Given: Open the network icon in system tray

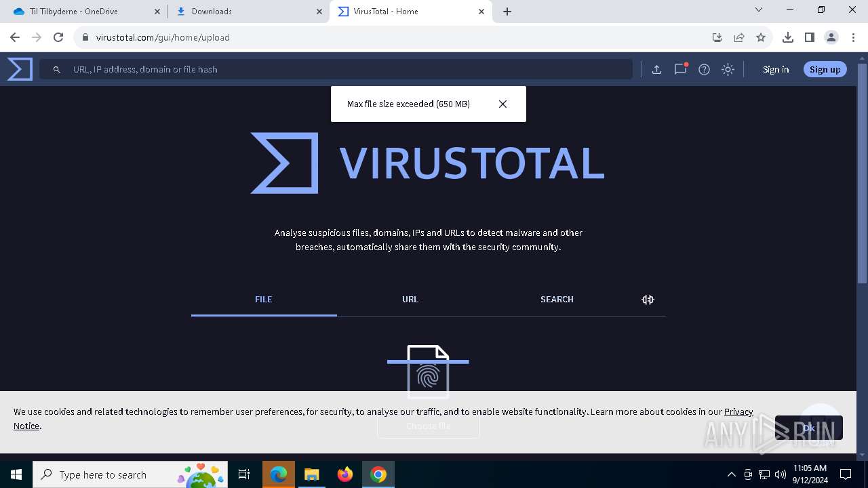Looking at the screenshot, I should point(764,474).
